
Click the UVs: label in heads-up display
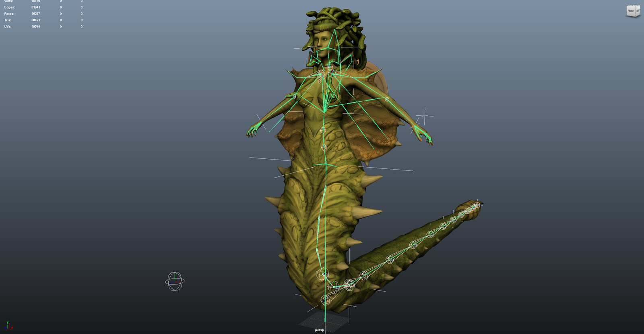[8, 27]
